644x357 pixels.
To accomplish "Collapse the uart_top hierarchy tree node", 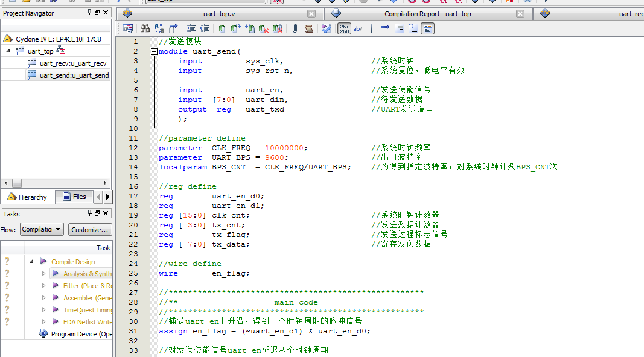I will point(8,51).
